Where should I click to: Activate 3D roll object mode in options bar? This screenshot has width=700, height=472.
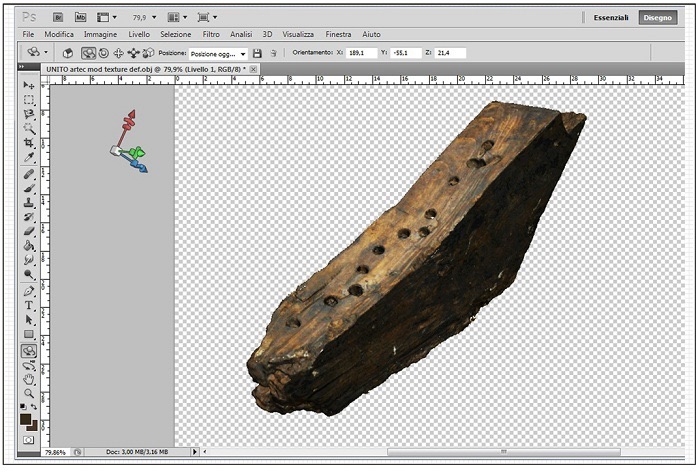coord(104,53)
